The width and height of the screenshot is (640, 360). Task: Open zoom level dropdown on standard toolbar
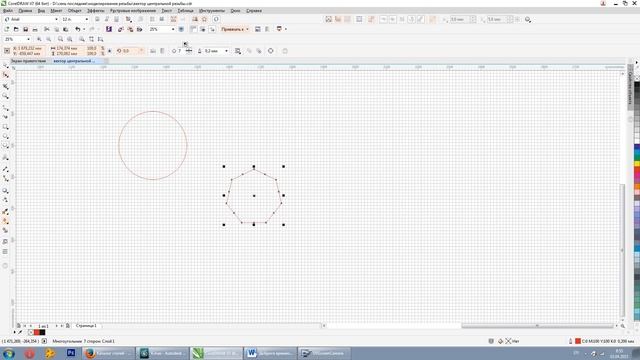click(x=173, y=29)
